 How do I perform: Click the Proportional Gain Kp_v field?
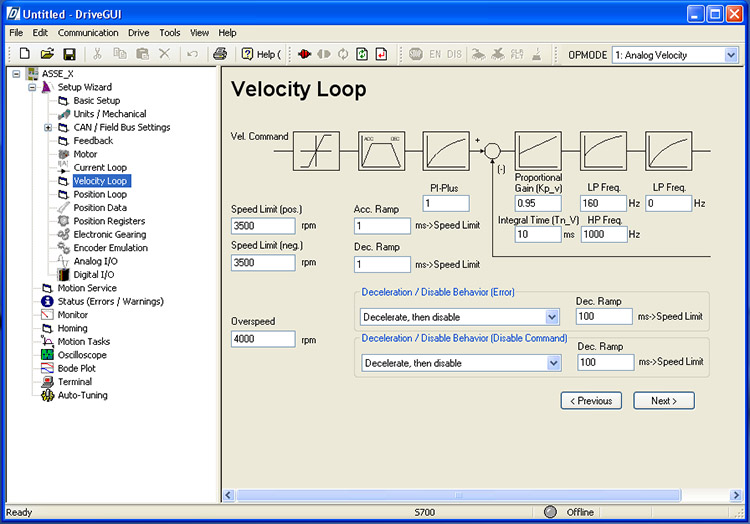538,203
